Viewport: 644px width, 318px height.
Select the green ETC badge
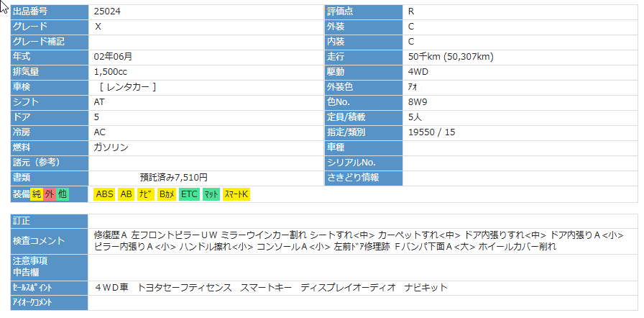click(189, 194)
